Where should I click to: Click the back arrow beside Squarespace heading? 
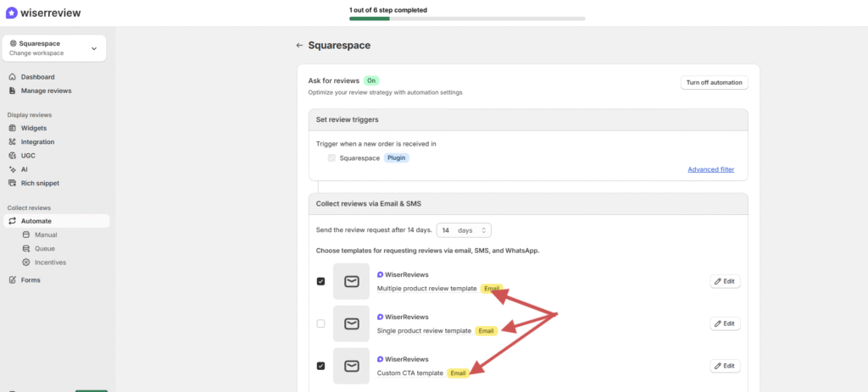coord(299,45)
